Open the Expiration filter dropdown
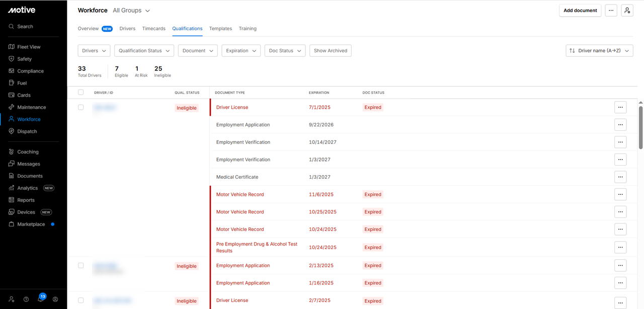Screen dimensions: 644x309 coord(241,51)
